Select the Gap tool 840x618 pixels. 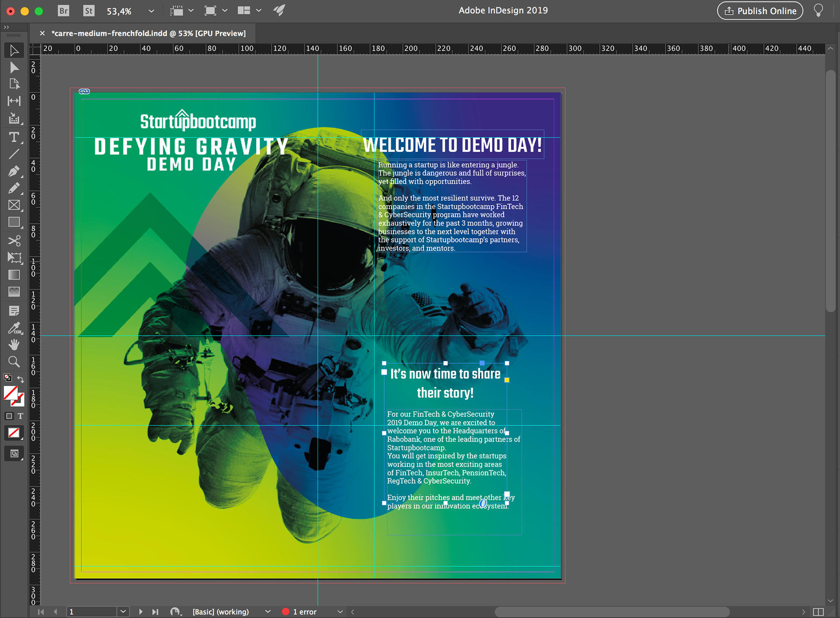pos(14,101)
